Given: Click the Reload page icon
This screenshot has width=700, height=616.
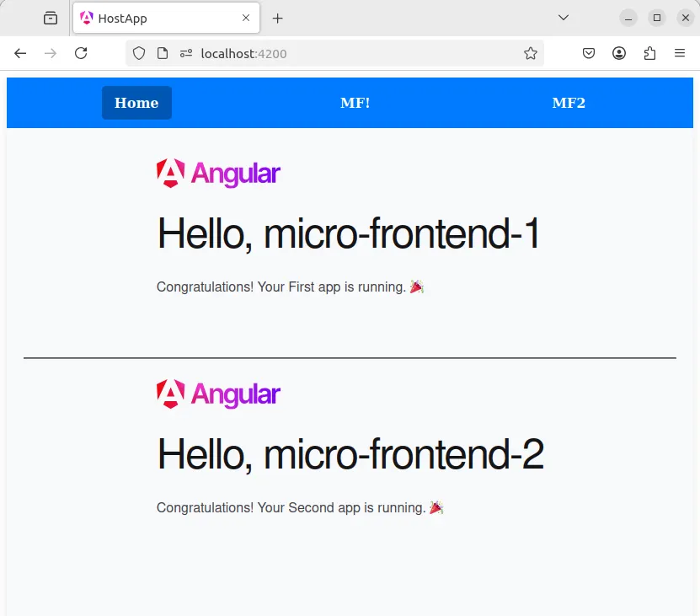Looking at the screenshot, I should [81, 52].
